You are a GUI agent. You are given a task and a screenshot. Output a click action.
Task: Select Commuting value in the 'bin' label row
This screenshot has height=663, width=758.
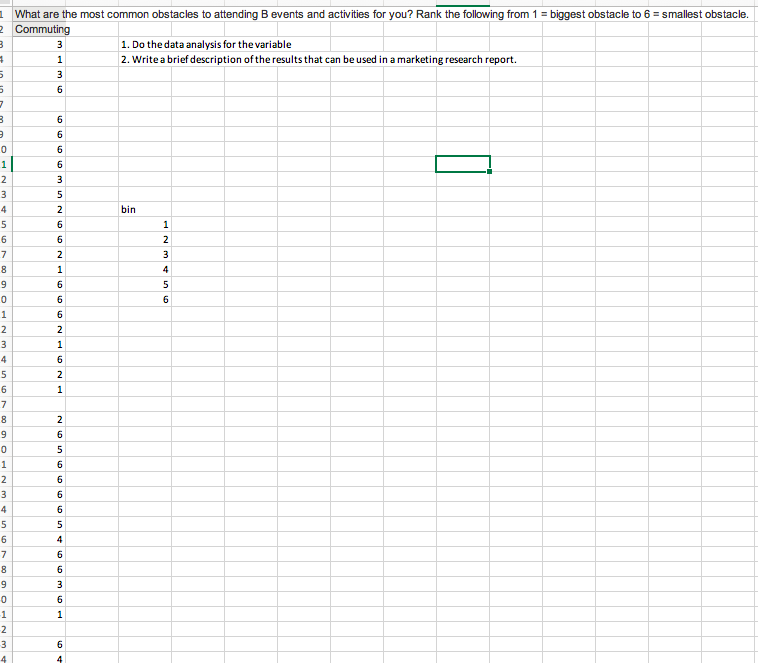tap(39, 209)
